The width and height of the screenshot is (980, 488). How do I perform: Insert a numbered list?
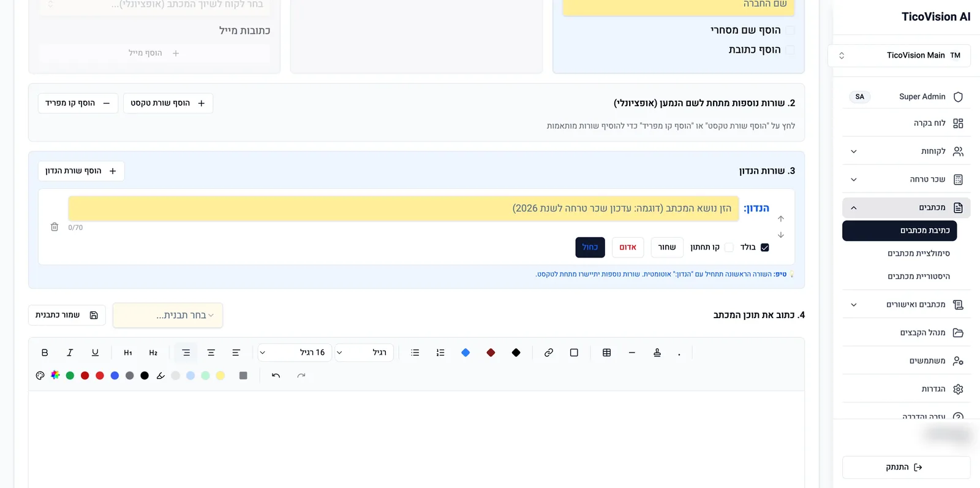[440, 353]
